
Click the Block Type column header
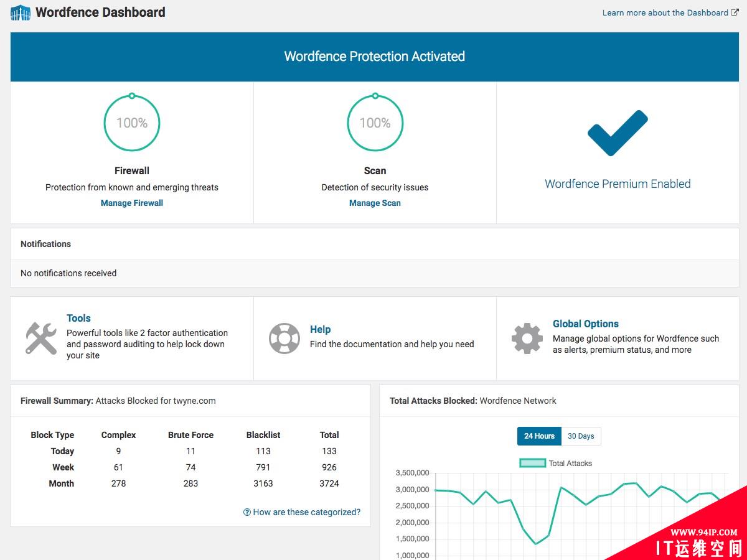point(52,435)
